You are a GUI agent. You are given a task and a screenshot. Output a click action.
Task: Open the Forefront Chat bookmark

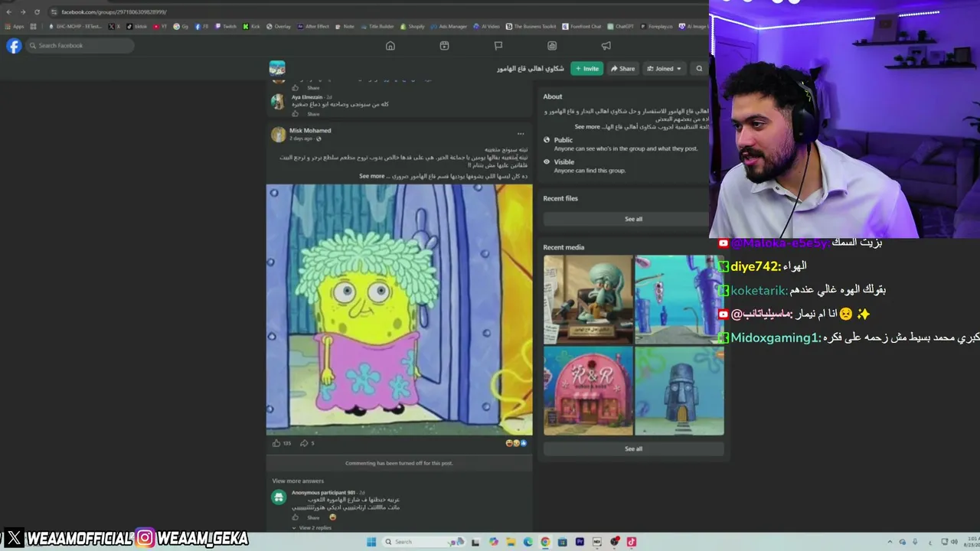click(582, 27)
